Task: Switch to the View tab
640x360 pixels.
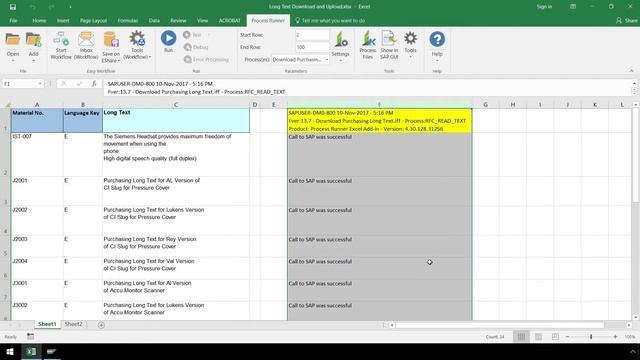Action: (202, 20)
